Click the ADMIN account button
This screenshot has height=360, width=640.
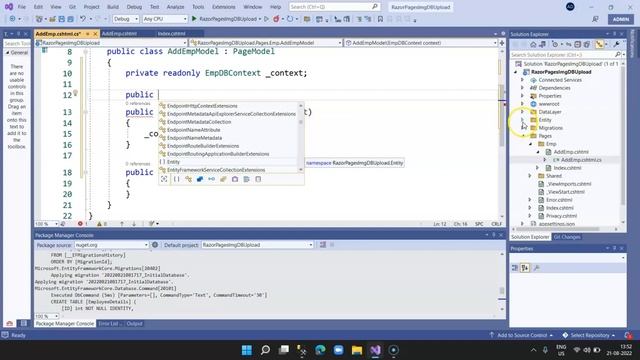(620, 19)
